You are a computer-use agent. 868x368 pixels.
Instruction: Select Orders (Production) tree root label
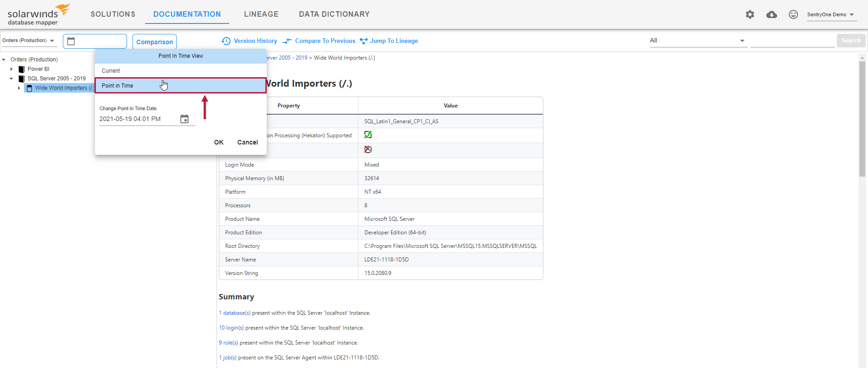point(34,60)
